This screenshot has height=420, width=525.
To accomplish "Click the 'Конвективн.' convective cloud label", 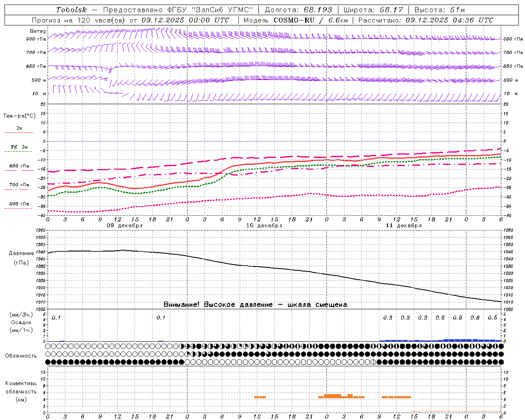I will coord(21,383).
